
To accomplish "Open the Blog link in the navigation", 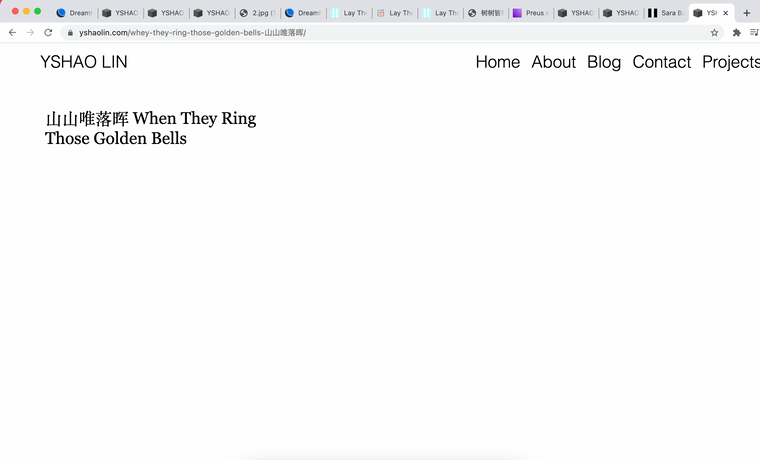I will [604, 62].
